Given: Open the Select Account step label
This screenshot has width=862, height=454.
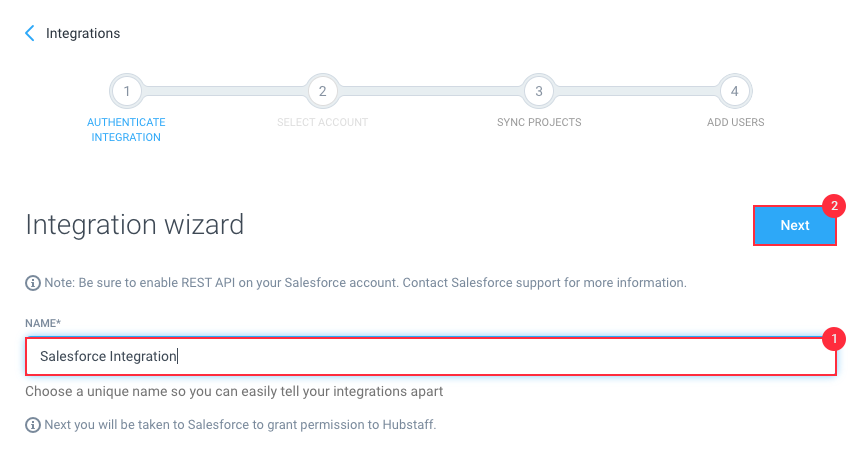Looking at the screenshot, I should [323, 122].
